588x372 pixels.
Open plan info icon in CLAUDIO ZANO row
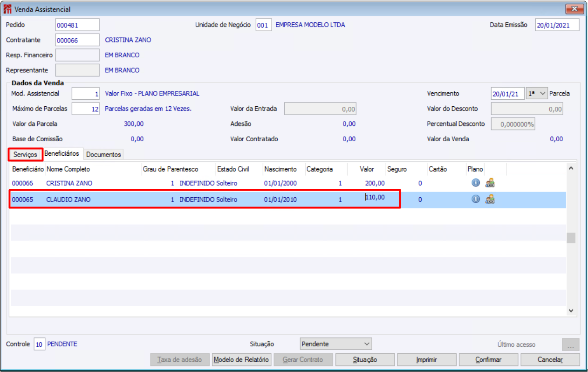[x=475, y=199]
